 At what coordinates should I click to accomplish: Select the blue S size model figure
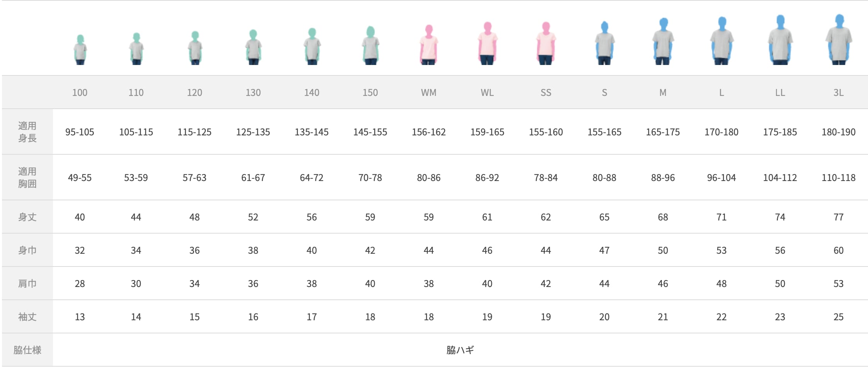pyautogui.click(x=604, y=43)
